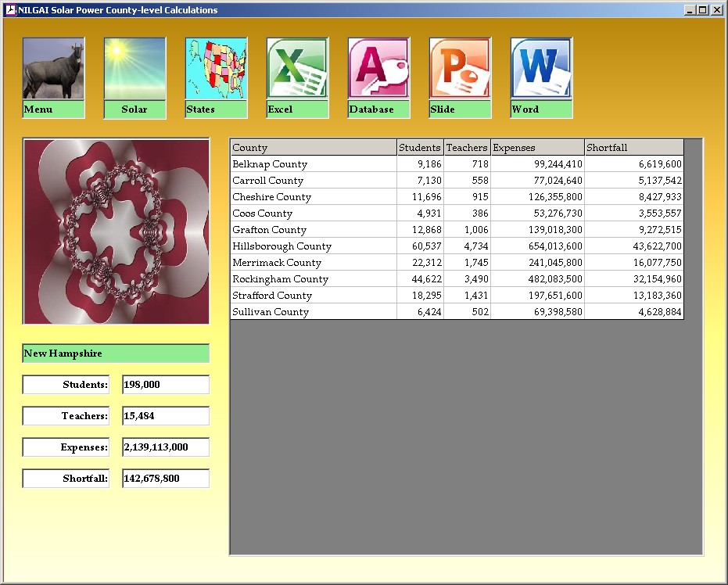Click the Nilgai antelope Menu icon
This screenshot has width=728, height=585.
point(53,69)
